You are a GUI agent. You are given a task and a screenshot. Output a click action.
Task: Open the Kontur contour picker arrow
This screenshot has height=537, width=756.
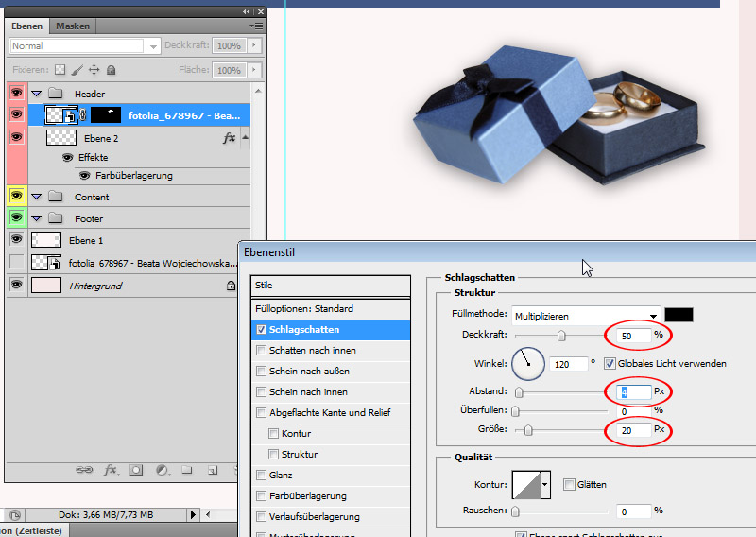544,486
